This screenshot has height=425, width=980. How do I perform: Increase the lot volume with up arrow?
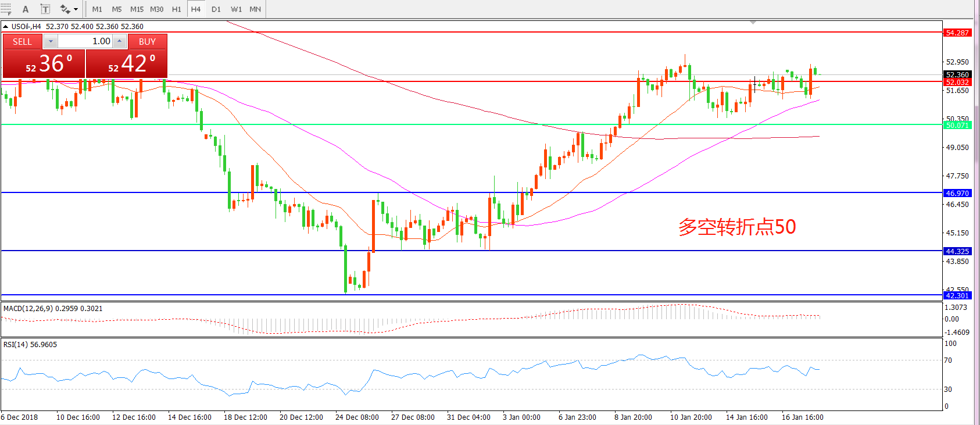coord(119,41)
